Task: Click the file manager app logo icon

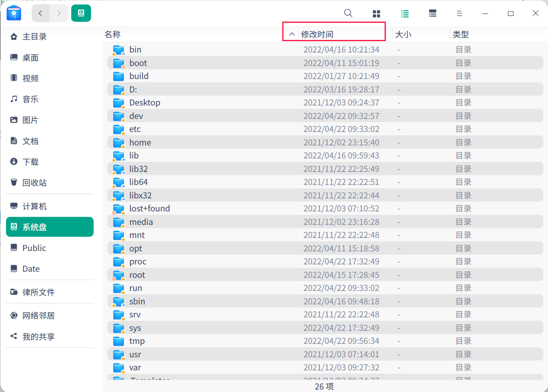Action: point(14,13)
